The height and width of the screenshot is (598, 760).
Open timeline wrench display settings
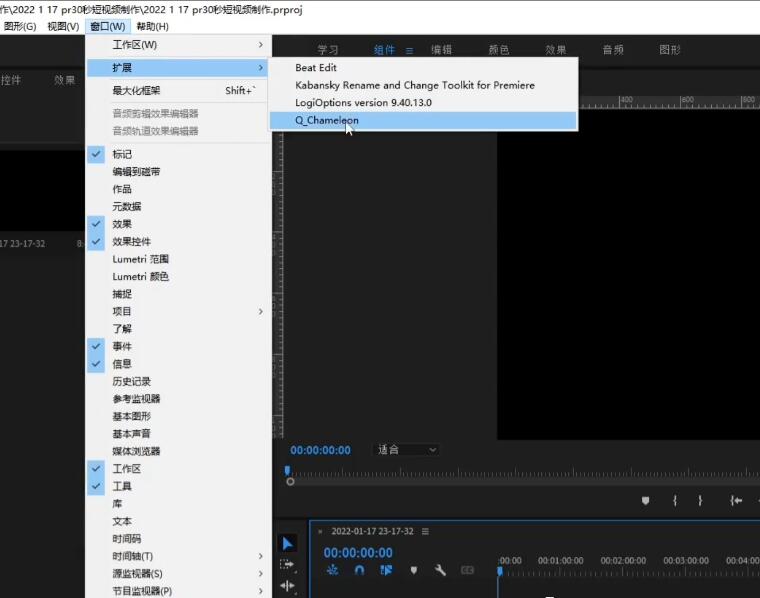tap(440, 570)
